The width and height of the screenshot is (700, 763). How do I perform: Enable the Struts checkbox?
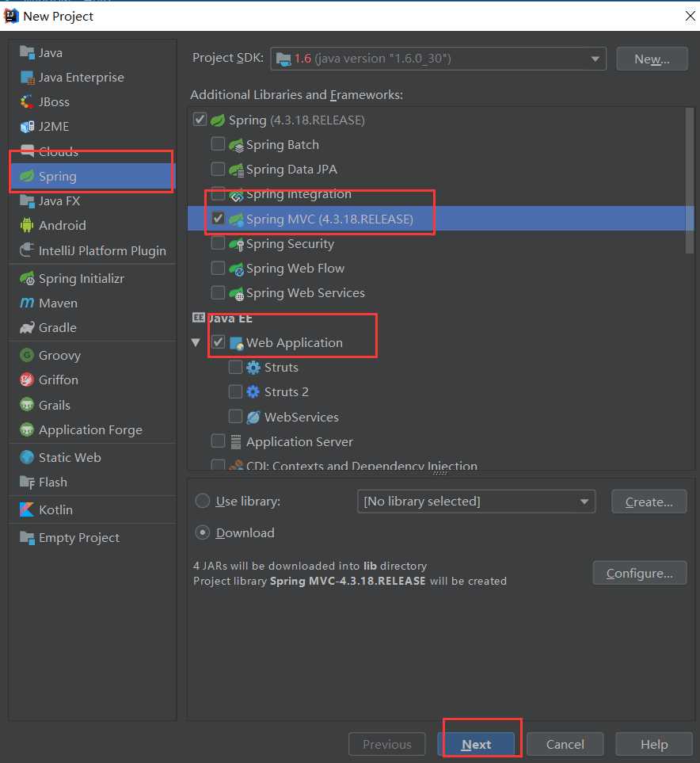coord(235,367)
